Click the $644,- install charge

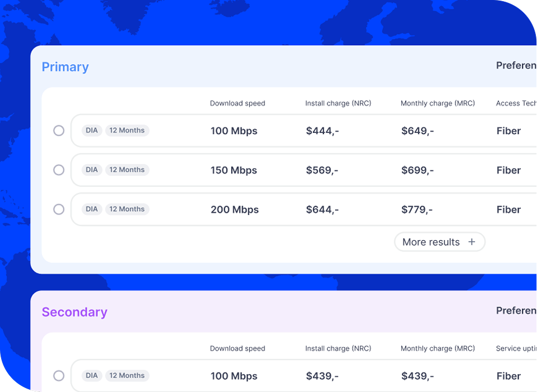[322, 209]
